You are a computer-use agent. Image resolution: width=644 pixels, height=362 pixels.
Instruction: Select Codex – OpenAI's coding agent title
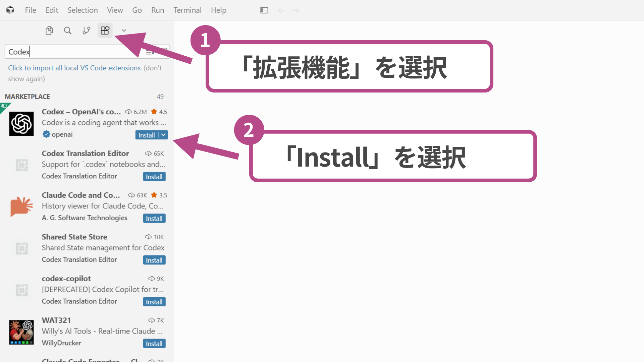point(82,112)
